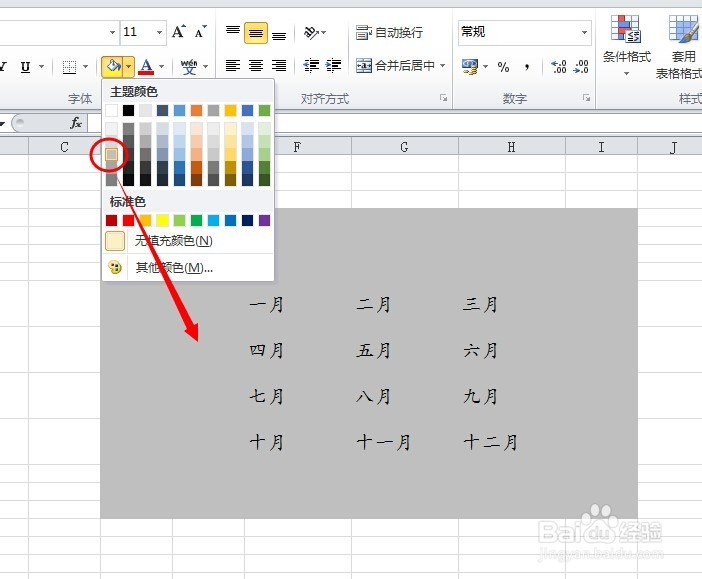Select the white theme color swatch
Image resolution: width=702 pixels, height=579 pixels.
pyautogui.click(x=111, y=110)
